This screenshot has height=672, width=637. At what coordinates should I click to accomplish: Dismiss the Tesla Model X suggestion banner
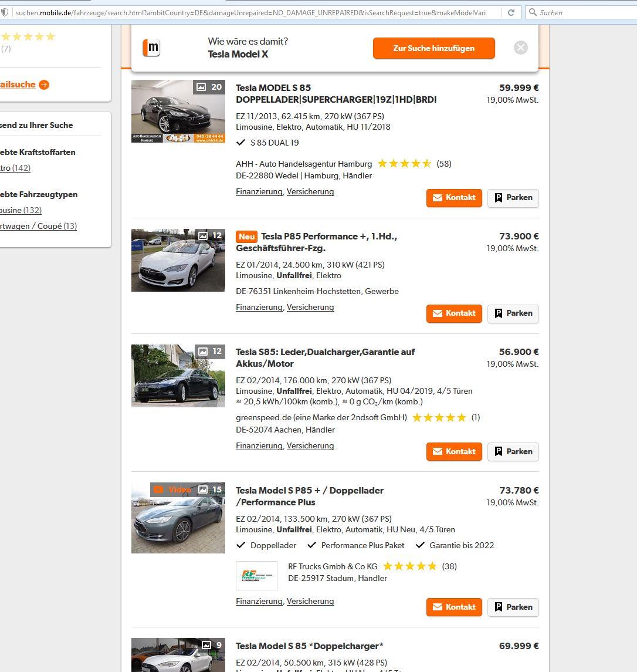tap(520, 48)
